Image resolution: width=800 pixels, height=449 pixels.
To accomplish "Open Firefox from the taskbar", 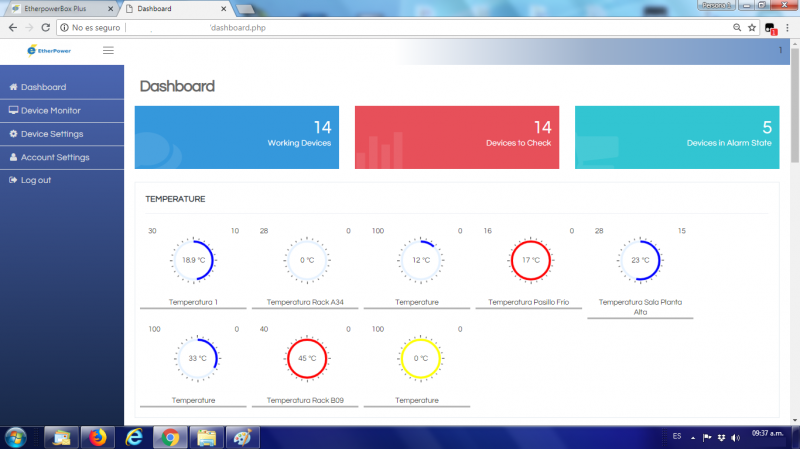I will 97,437.
